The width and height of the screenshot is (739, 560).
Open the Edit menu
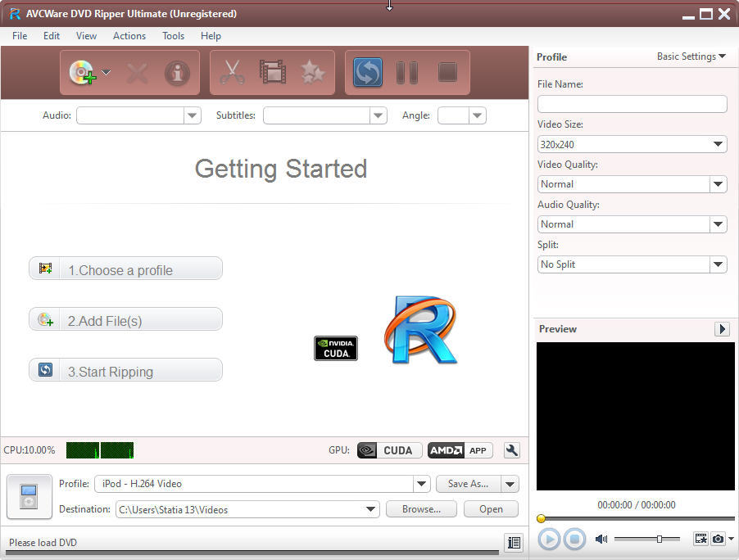pyautogui.click(x=52, y=36)
